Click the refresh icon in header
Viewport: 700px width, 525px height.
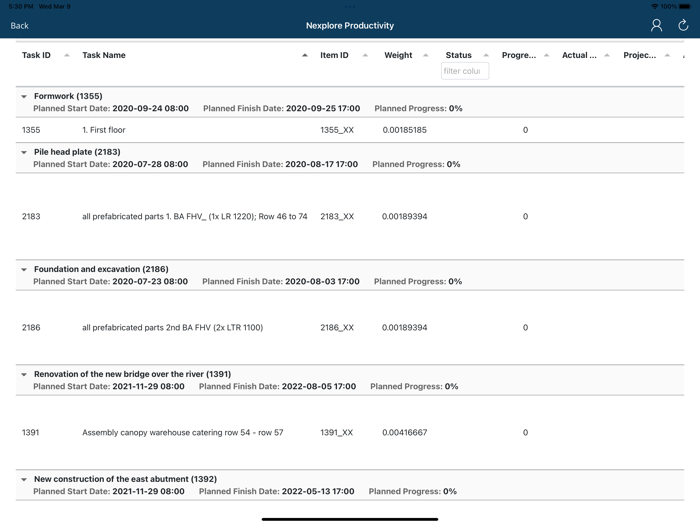[x=683, y=25]
